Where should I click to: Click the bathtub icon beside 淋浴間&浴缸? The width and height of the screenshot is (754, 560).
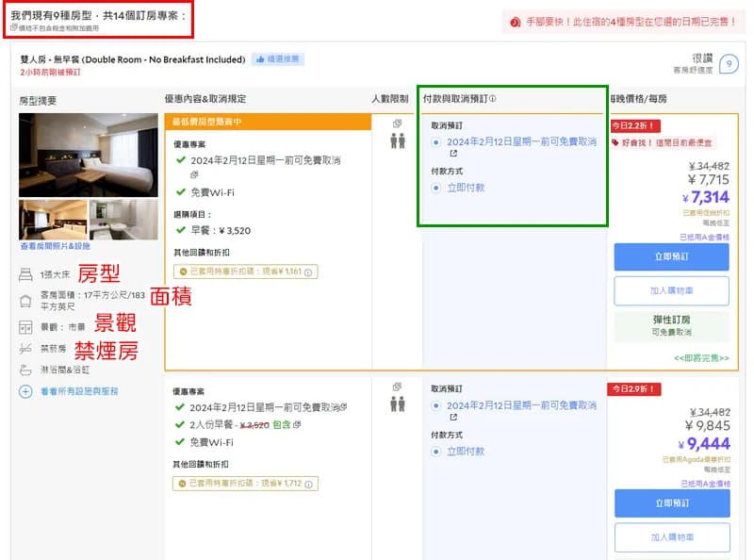[25, 370]
